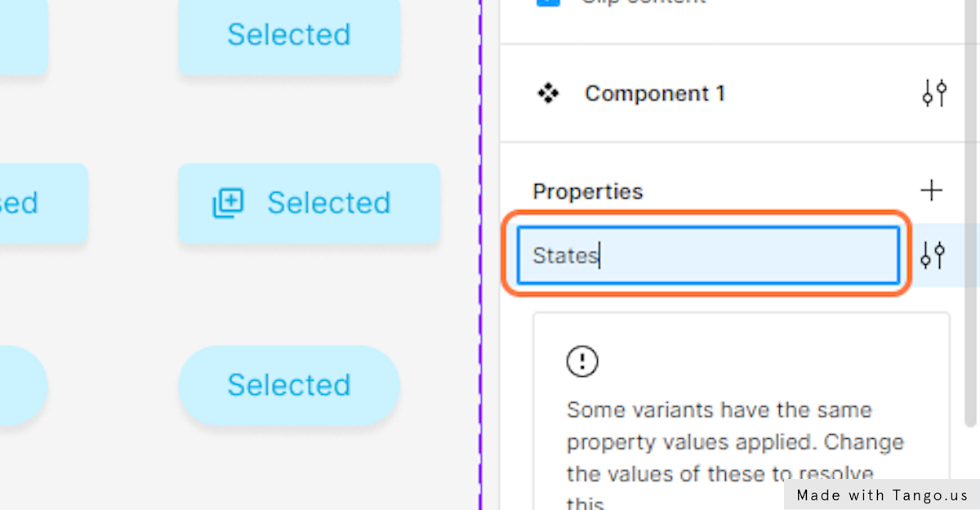Click the four-diamond component set icon
The image size is (980, 510).
tap(547, 94)
